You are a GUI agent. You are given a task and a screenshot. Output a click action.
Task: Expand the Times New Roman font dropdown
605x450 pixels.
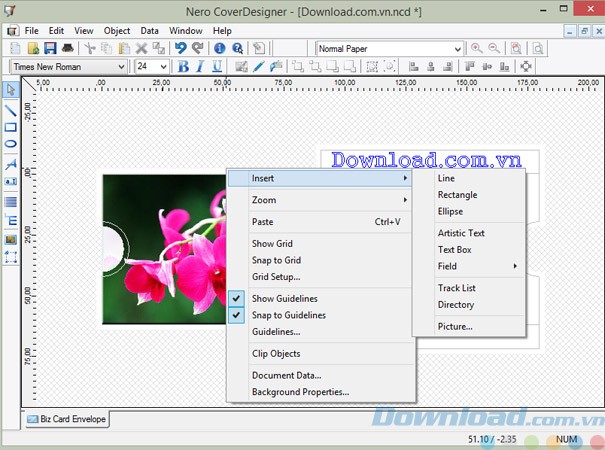122,67
